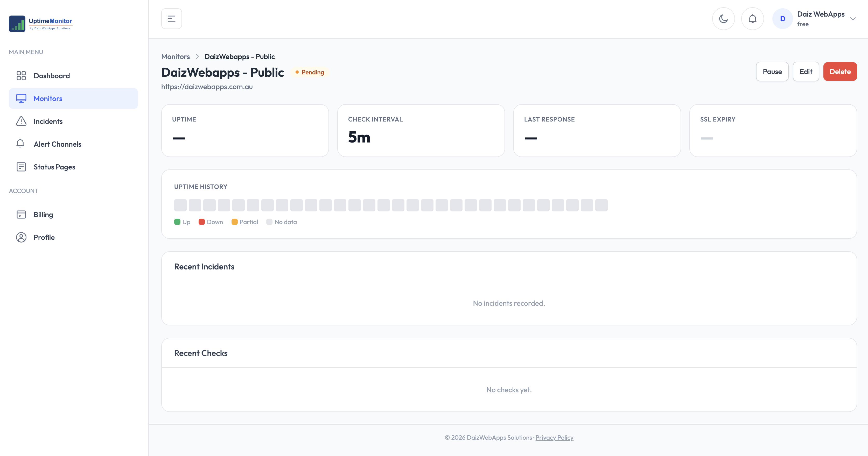The image size is (868, 456).
Task: Click Monitors breadcrumb link
Action: (x=176, y=56)
